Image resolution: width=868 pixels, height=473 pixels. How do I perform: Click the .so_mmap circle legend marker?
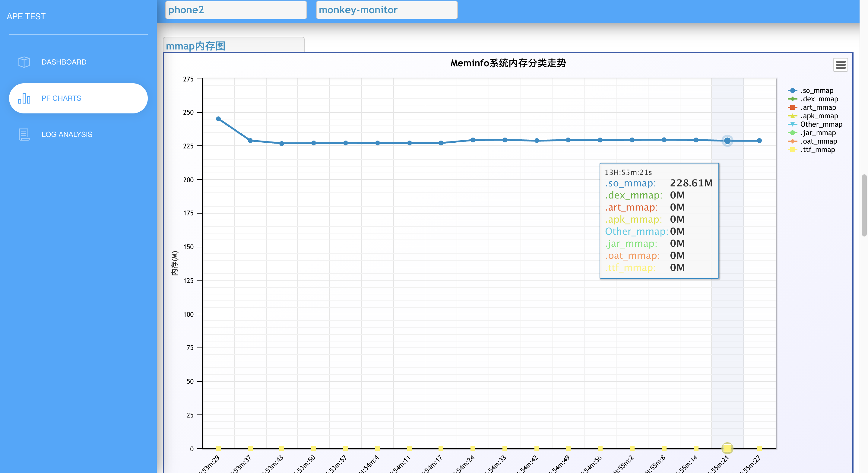792,91
